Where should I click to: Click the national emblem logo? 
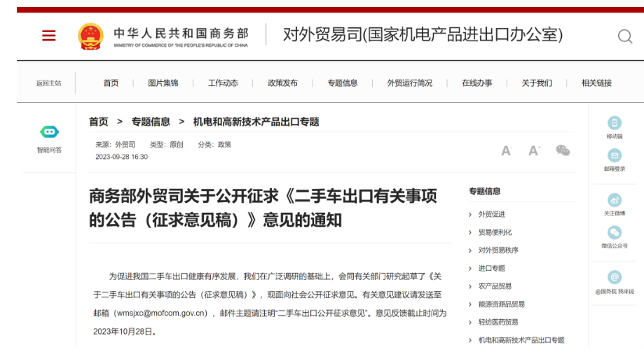pyautogui.click(x=90, y=36)
